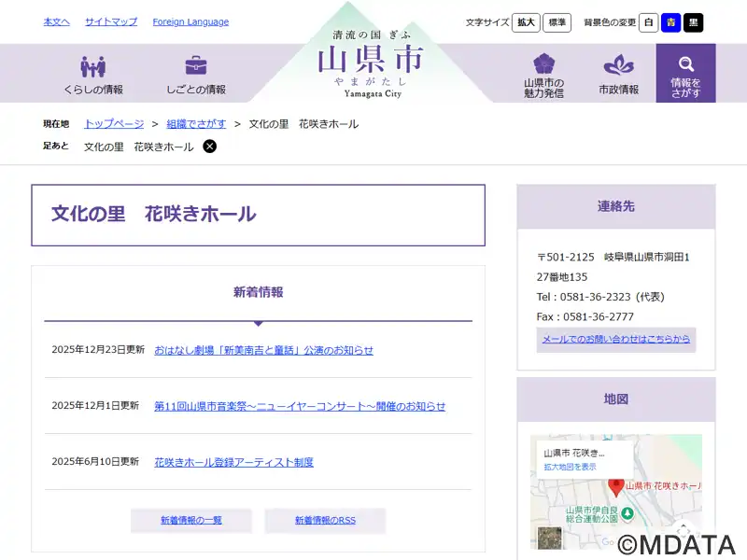
Task: Set text size to 拡大
Action: tap(526, 22)
